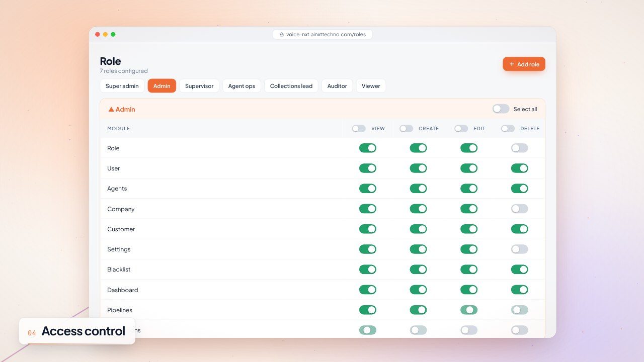
Task: Open the Super admin tab
Action: tap(122, 86)
